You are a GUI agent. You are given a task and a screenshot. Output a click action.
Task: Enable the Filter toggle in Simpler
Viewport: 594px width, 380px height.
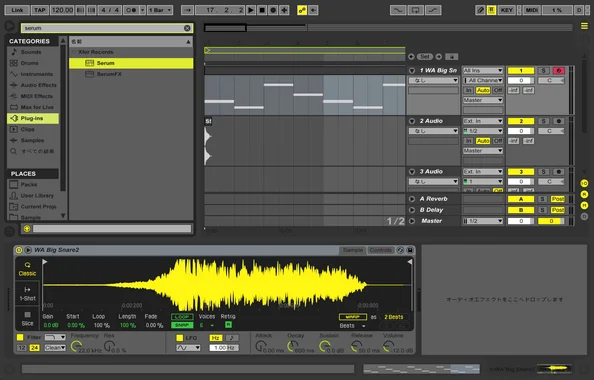click(x=20, y=337)
